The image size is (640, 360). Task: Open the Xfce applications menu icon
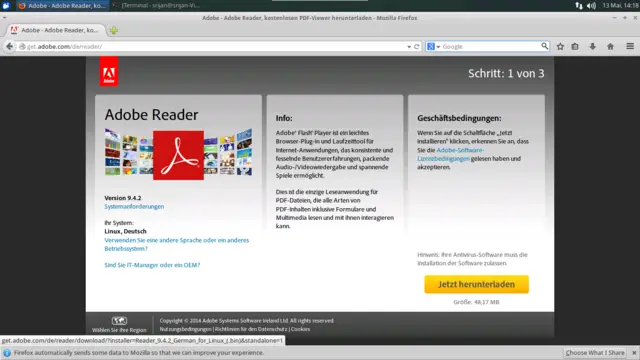6,6
